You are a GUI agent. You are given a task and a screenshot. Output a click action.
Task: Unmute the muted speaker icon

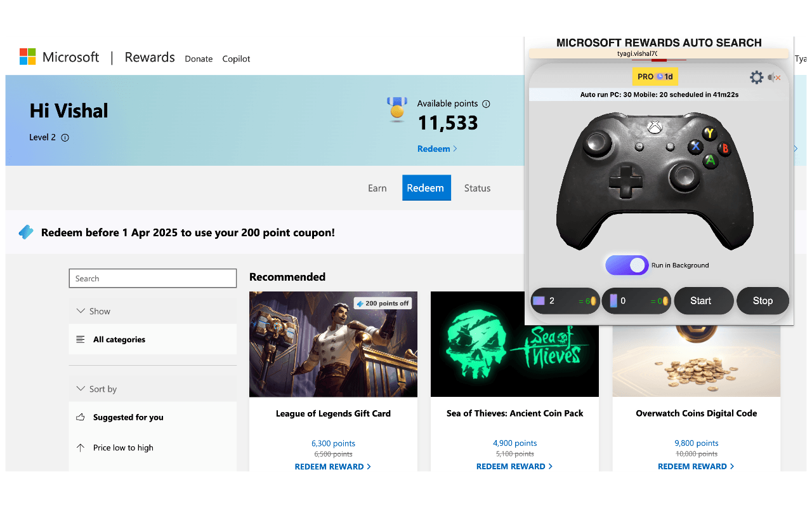coord(774,77)
